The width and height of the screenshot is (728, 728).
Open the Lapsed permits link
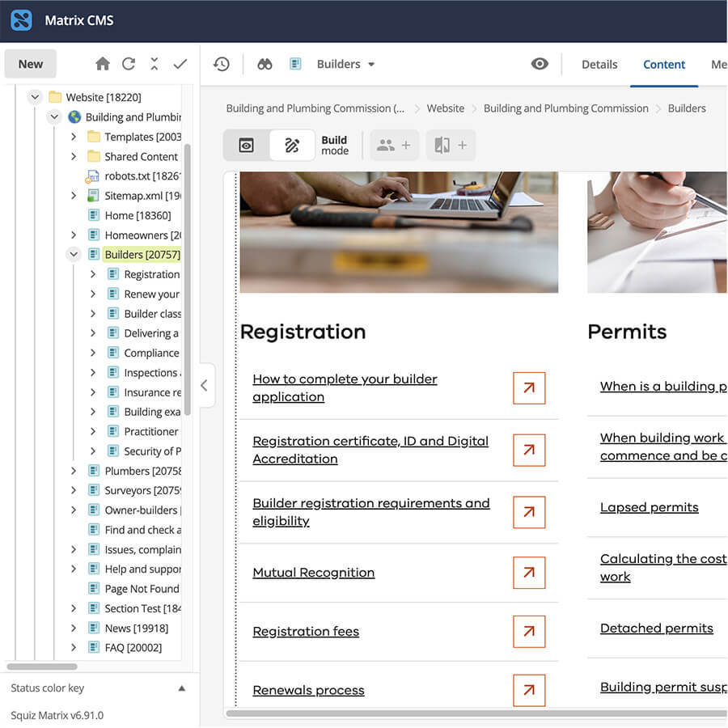649,507
